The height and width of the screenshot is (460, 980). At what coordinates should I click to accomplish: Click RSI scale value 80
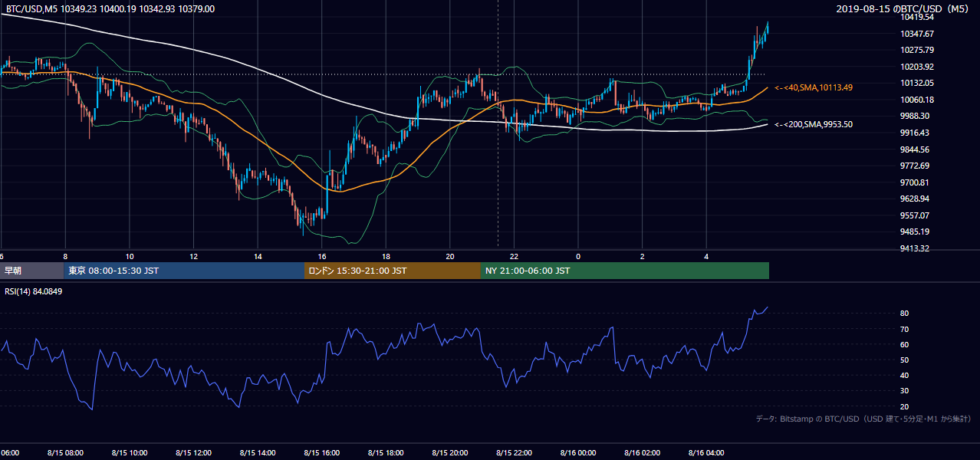905,314
